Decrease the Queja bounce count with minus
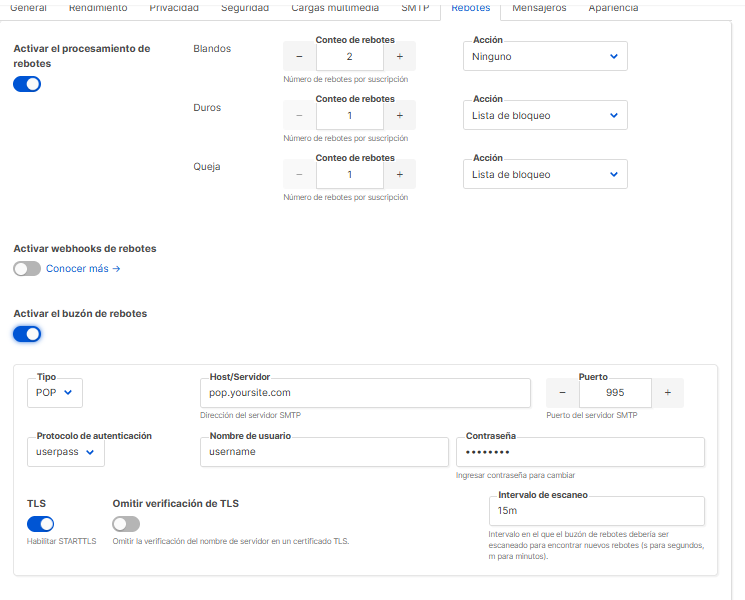The image size is (745, 600). pyautogui.click(x=299, y=175)
